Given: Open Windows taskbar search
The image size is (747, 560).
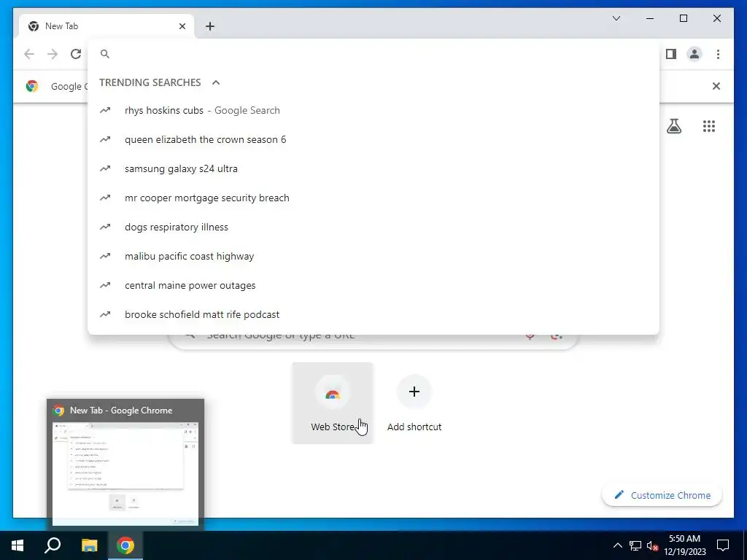Looking at the screenshot, I should click(x=53, y=545).
